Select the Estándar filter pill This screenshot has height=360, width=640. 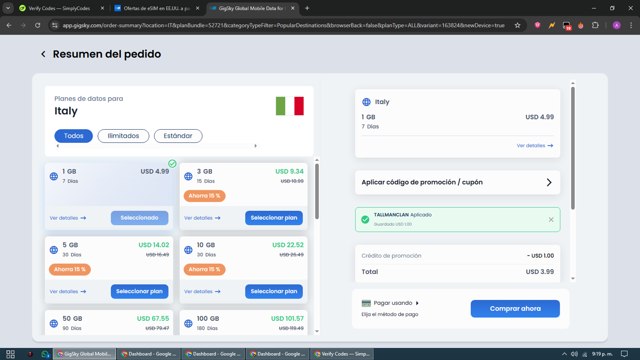(178, 136)
